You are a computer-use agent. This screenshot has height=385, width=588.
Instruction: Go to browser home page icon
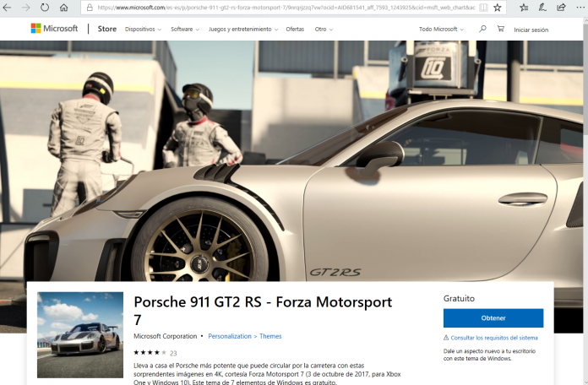tap(64, 8)
